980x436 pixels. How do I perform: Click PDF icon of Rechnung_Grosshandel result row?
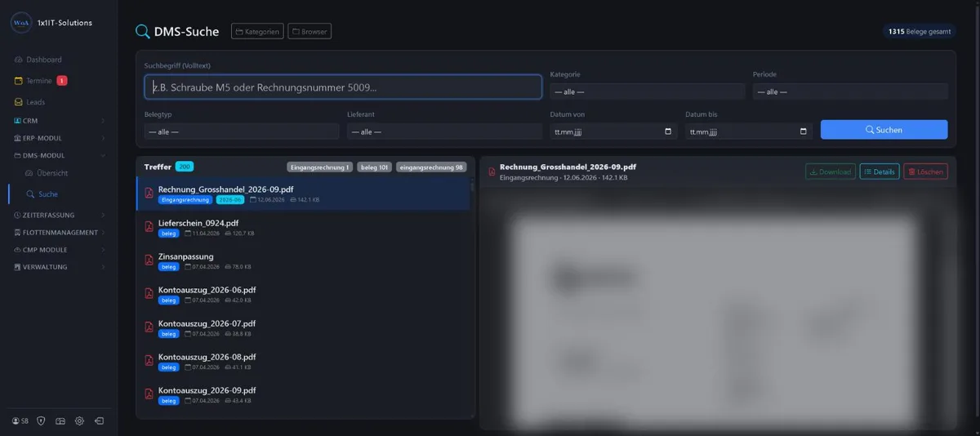coord(149,194)
